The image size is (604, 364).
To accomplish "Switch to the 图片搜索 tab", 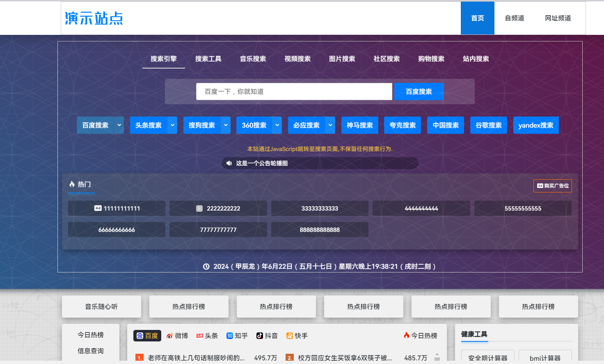I will click(342, 59).
